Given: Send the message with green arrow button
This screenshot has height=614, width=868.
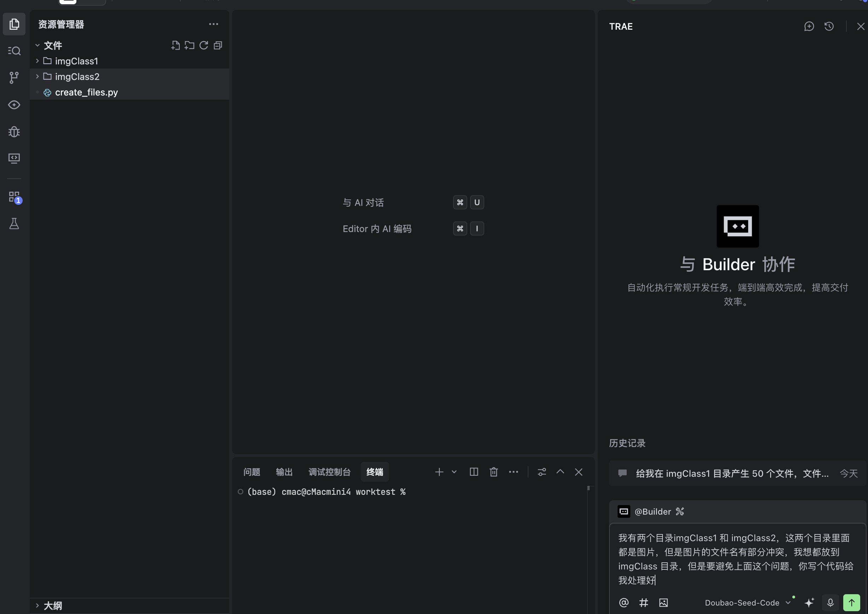Looking at the screenshot, I should [x=851, y=602].
